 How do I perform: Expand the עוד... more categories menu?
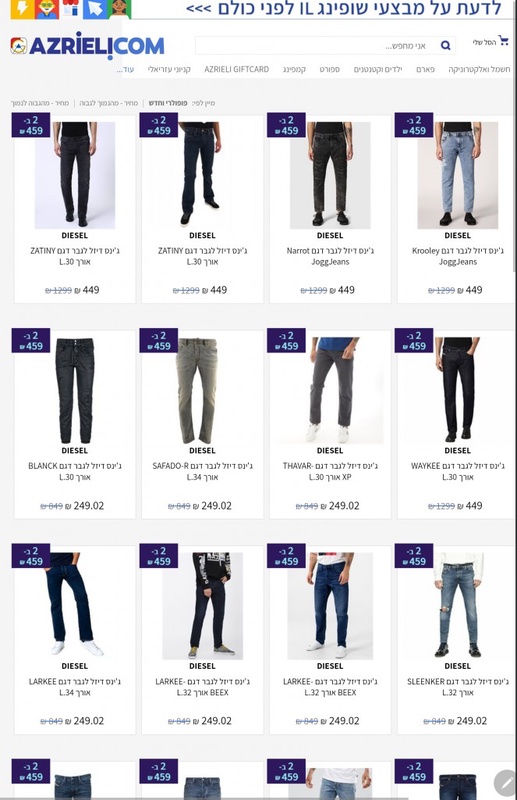126,69
